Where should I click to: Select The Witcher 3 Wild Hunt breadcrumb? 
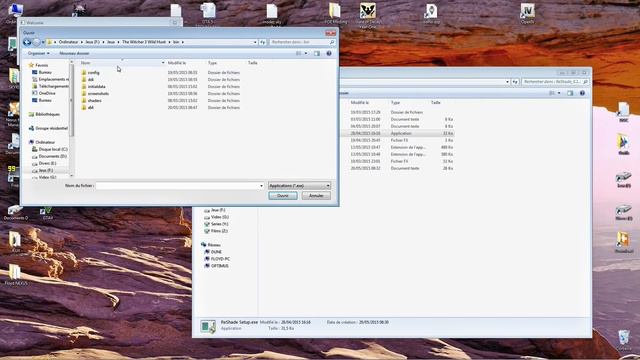[x=144, y=42]
